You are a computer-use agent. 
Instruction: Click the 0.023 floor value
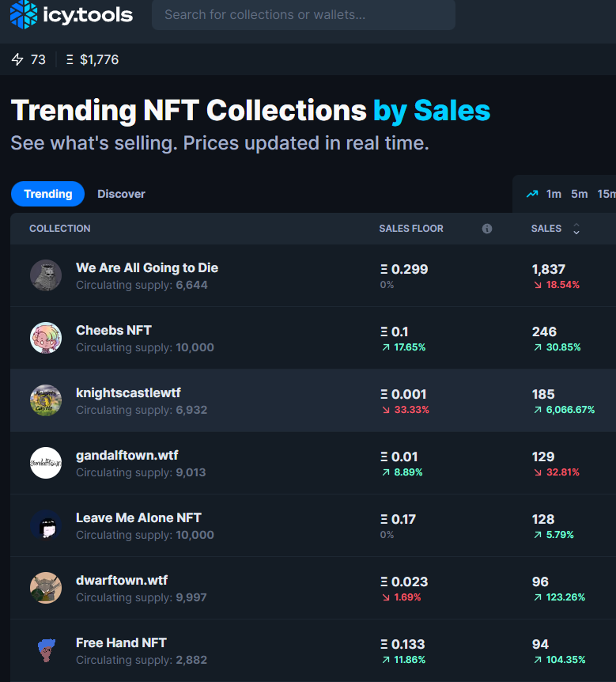pos(410,582)
